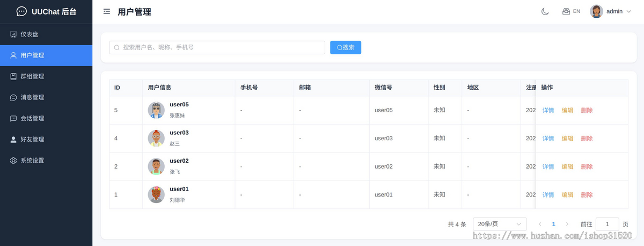Click 编辑 for user01
The height and width of the screenshot is (246, 644).
tap(567, 195)
